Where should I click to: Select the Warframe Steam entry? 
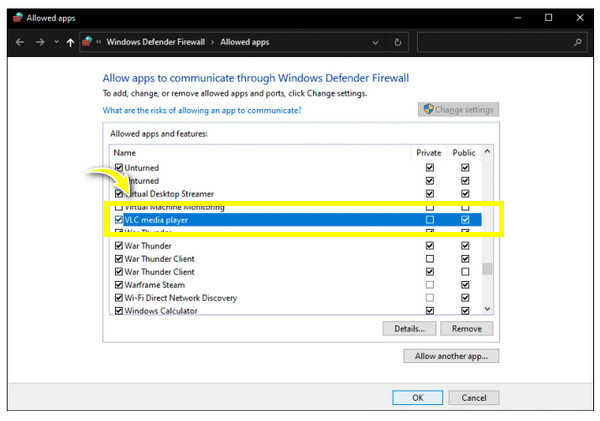tap(155, 285)
